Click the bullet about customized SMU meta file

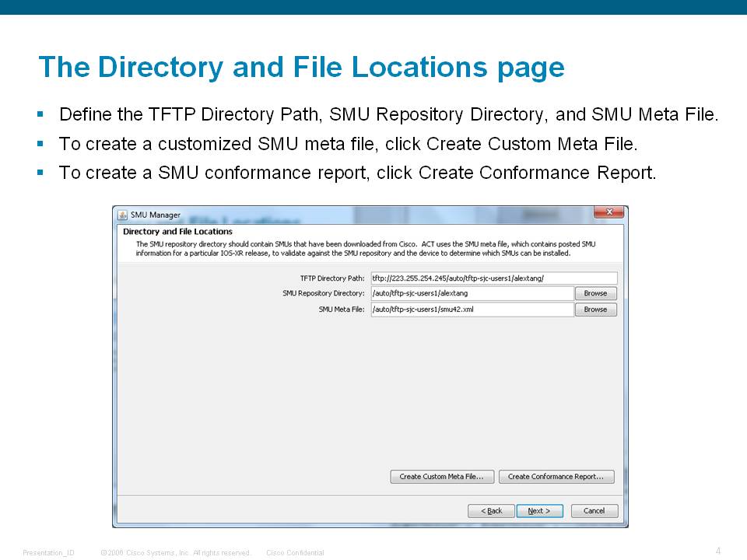[x=349, y=144]
